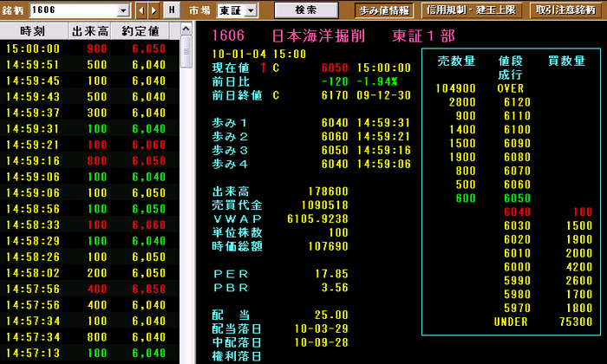
Task: Click the 配当落日 date 10-03-29
Action: [x=322, y=328]
